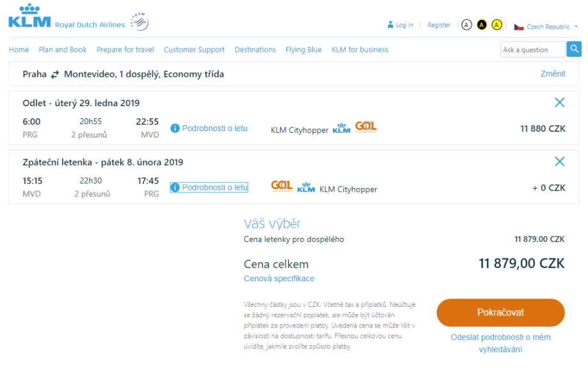The image size is (588, 369).
Task: Click the magnifier search button
Action: pos(574,49)
